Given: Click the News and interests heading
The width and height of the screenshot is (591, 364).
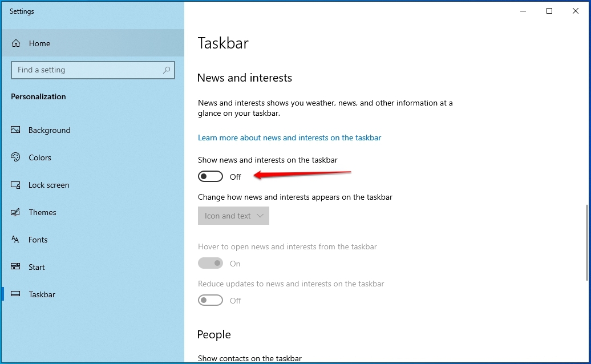Looking at the screenshot, I should 245,78.
